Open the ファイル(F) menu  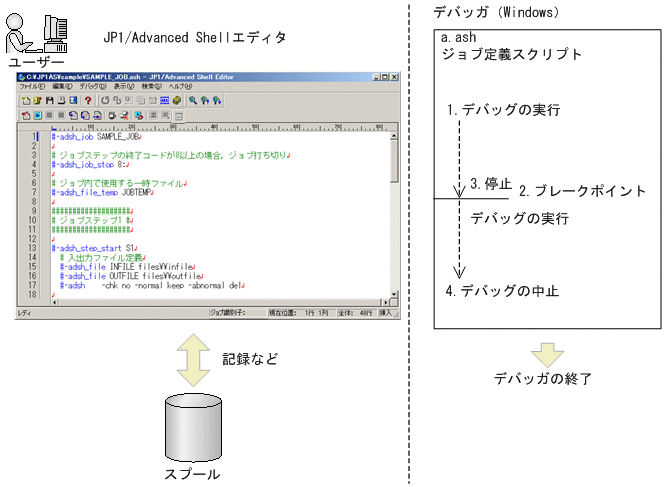(32, 86)
